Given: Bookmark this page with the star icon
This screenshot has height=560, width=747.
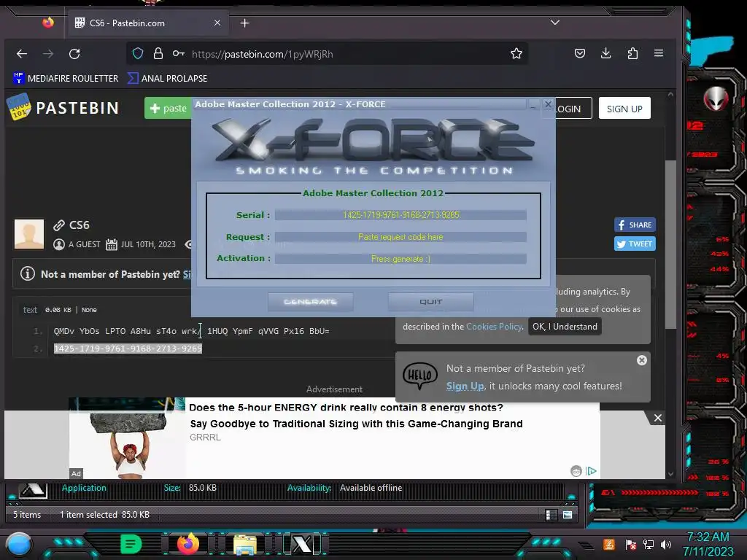Looking at the screenshot, I should (x=516, y=53).
